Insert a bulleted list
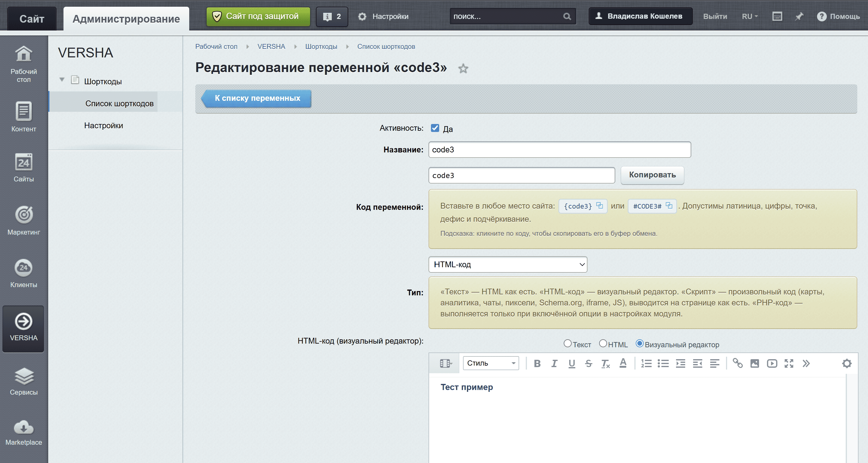The width and height of the screenshot is (868, 463). coord(663,363)
